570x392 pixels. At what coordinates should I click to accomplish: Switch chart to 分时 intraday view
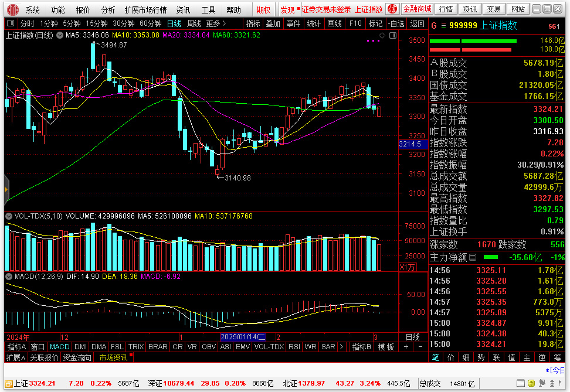(27, 23)
